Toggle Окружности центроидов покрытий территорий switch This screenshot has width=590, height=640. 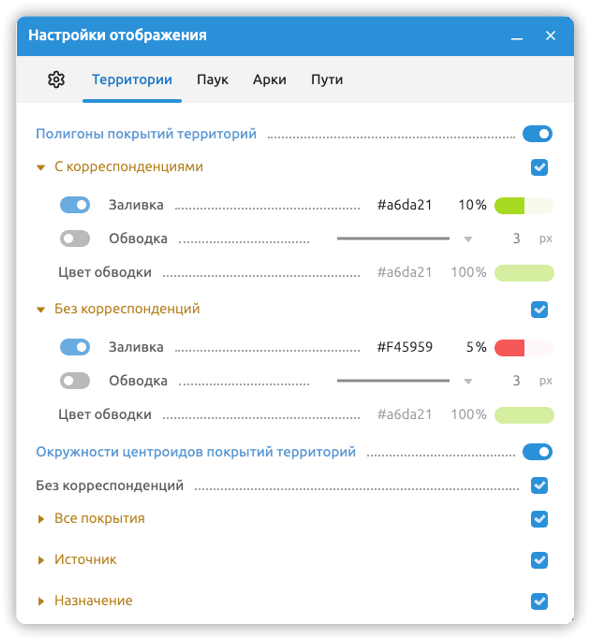537,452
